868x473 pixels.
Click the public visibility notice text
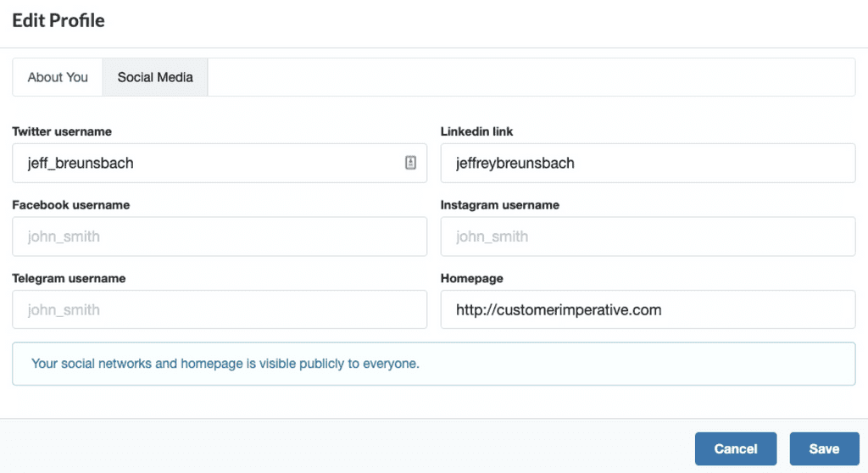pyautogui.click(x=225, y=364)
